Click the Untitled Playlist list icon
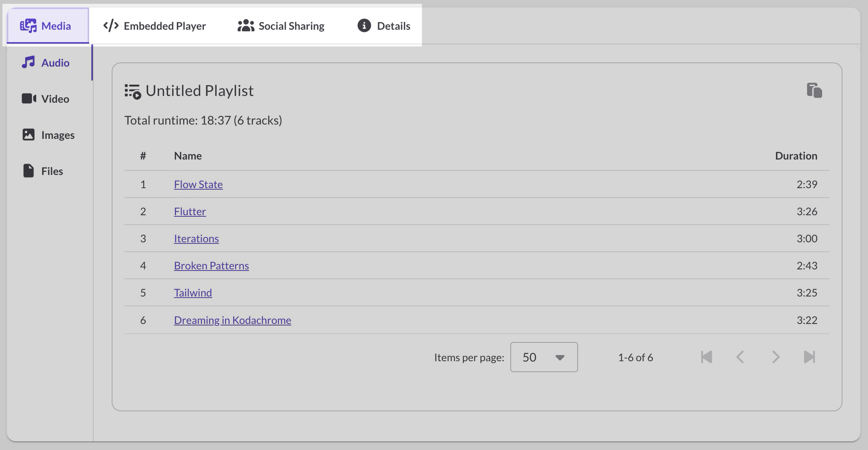This screenshot has height=450, width=868. (132, 91)
